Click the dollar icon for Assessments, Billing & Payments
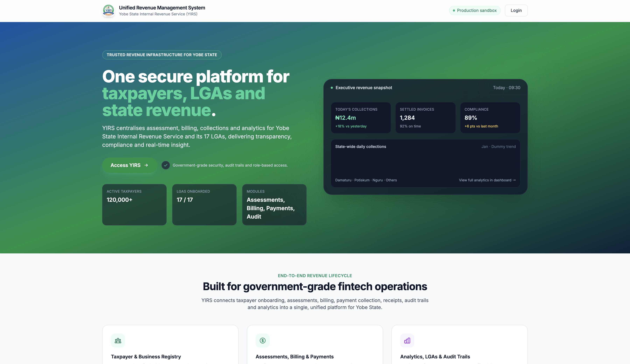This screenshot has width=630, height=364. coord(262,341)
